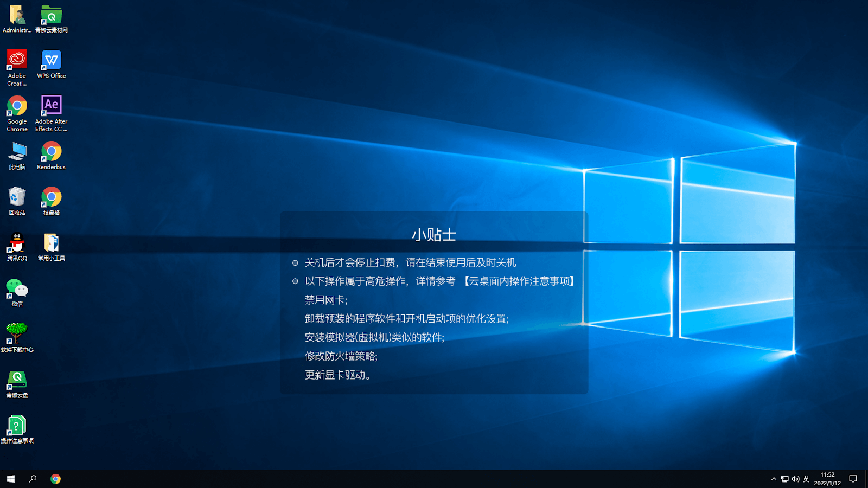This screenshot has height=488, width=868.
Task: Switch input language indicator 英
Action: pyautogui.click(x=806, y=479)
